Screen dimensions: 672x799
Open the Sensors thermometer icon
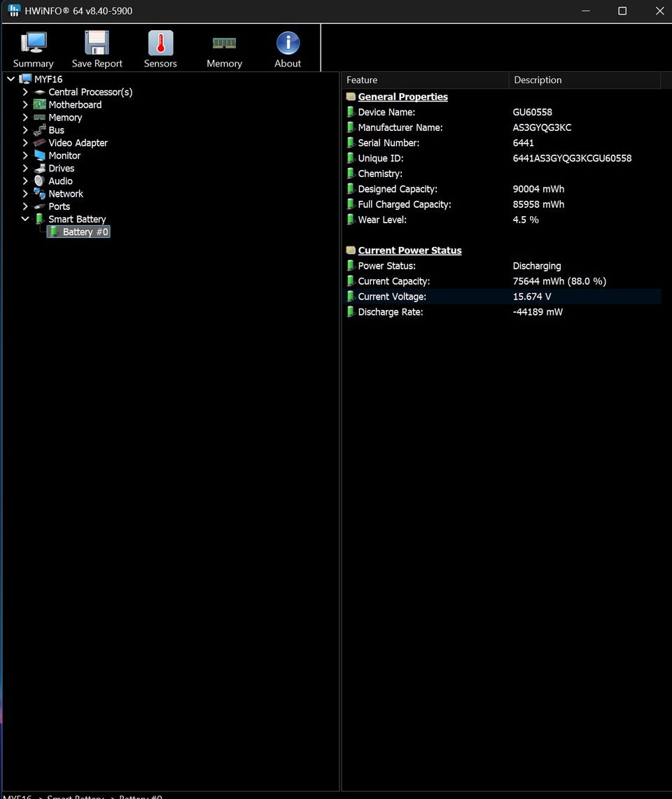(x=160, y=43)
